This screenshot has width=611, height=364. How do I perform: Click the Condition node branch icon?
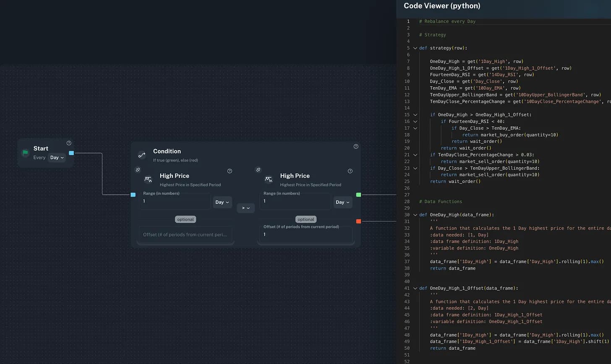coord(142,155)
